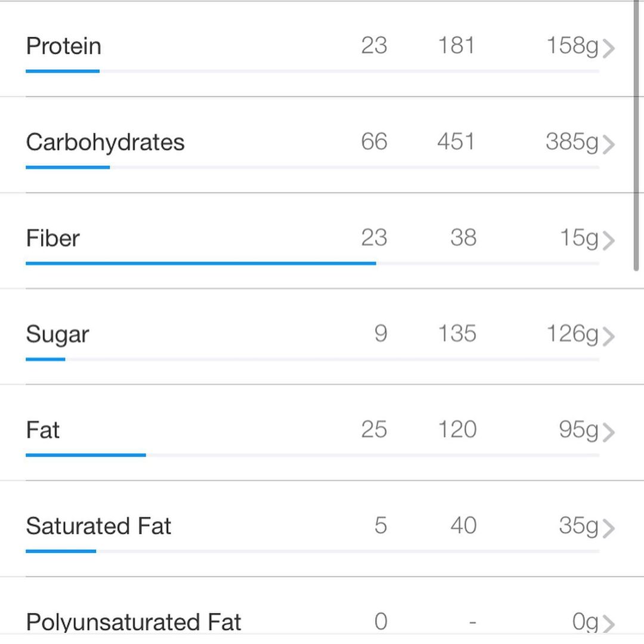The height and width of the screenshot is (644, 644).
Task: Open the Fat nutrient entry
Action: click(43, 430)
